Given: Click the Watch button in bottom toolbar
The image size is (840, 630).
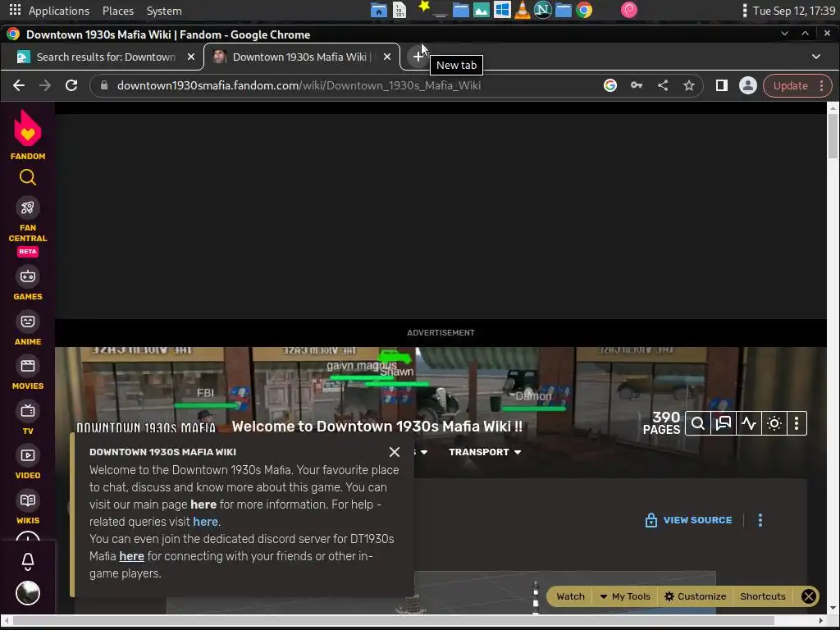Looking at the screenshot, I should [570, 596].
